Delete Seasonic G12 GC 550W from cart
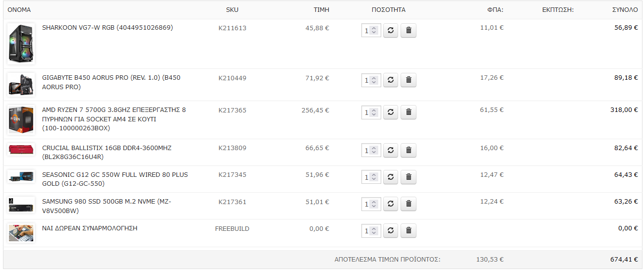 [409, 177]
